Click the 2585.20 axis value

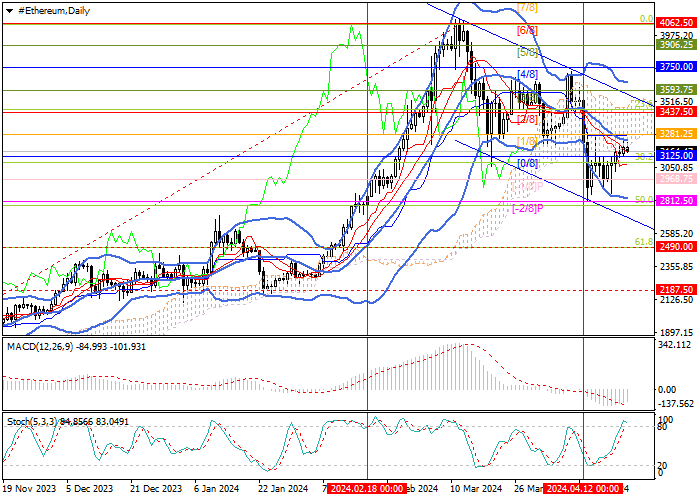(676, 233)
